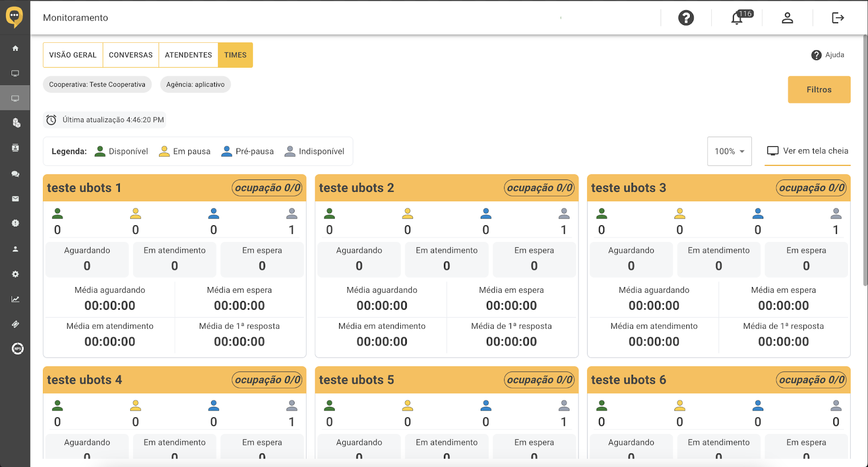Click gray Indisponível icon in teste ubots 1
Screen dimensions: 868x467
tap(292, 214)
